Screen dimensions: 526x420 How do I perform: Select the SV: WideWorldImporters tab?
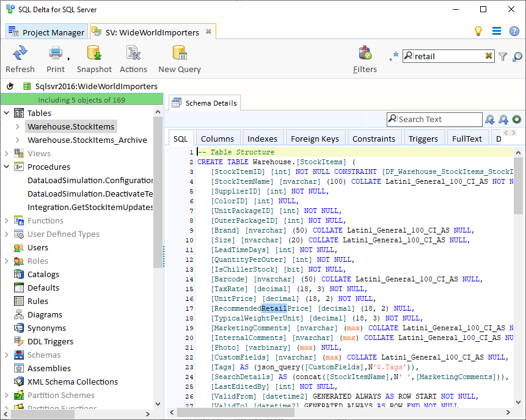pos(152,32)
